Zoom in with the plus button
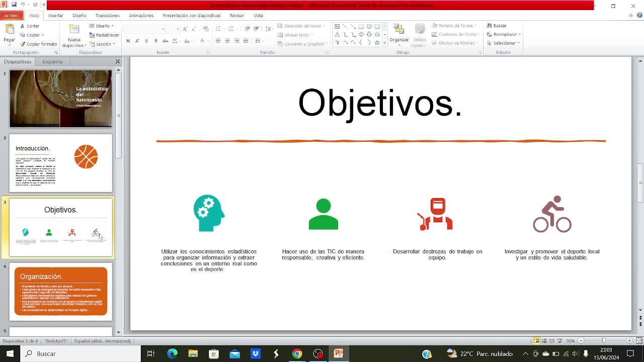Image resolution: width=644 pixels, height=362 pixels. [629, 341]
